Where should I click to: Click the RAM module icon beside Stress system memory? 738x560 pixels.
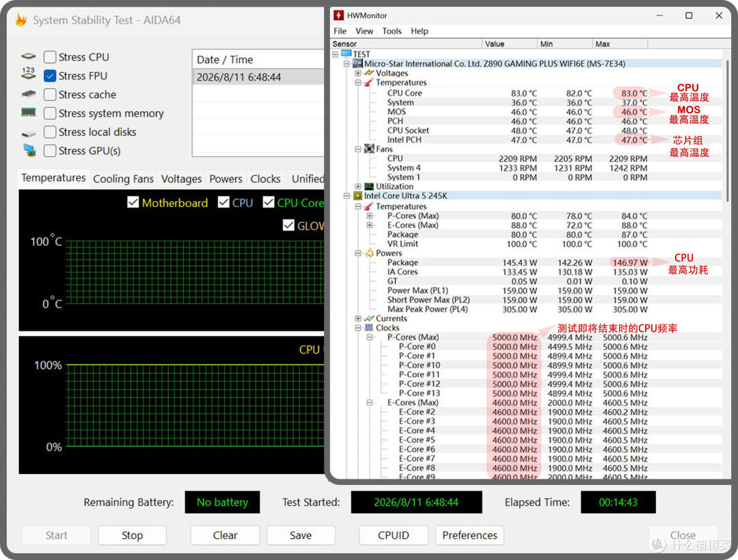coord(28,113)
